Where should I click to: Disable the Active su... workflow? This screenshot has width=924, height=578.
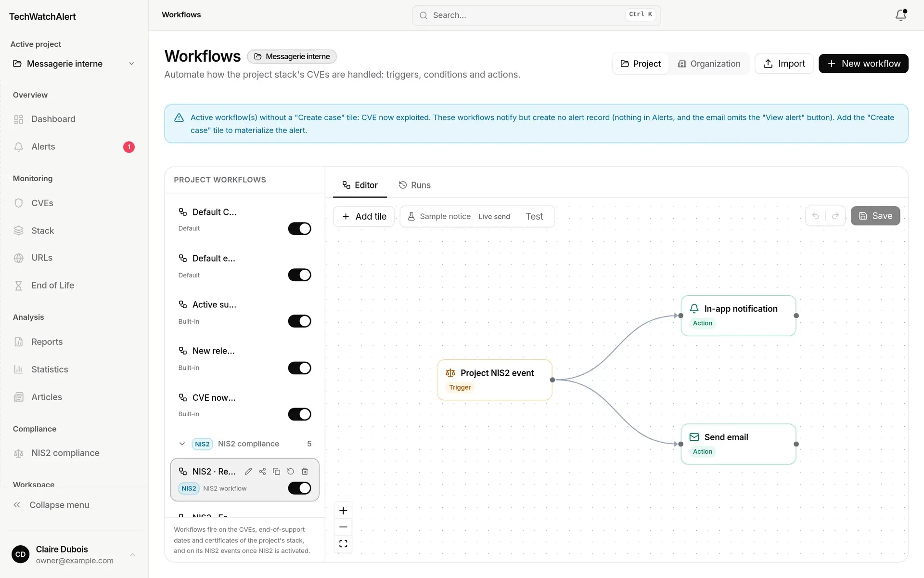(299, 321)
